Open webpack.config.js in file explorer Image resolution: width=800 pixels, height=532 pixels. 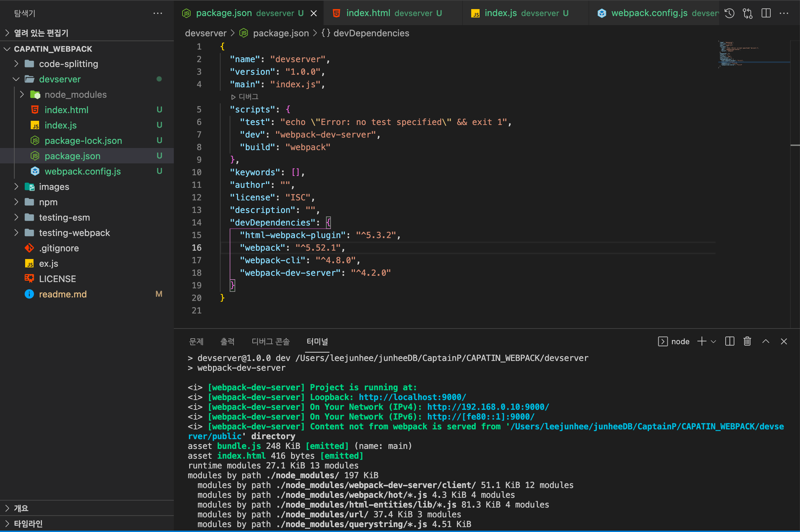pyautogui.click(x=82, y=171)
